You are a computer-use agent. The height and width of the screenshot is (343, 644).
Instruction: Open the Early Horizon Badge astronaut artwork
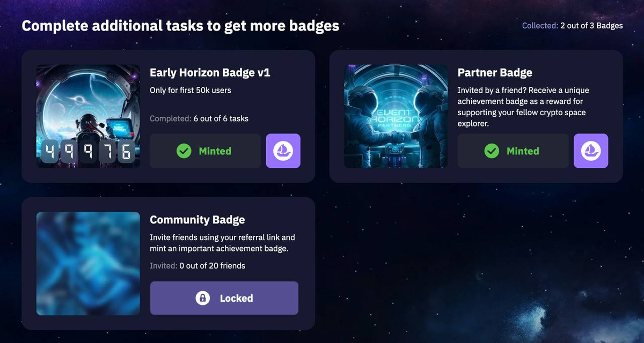coord(88,116)
